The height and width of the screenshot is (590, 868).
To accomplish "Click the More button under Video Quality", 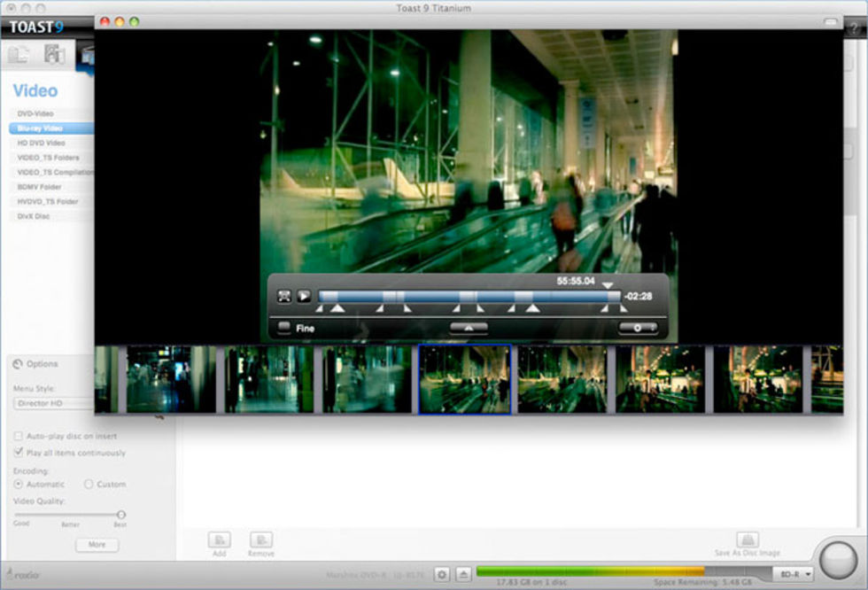I will 97,545.
